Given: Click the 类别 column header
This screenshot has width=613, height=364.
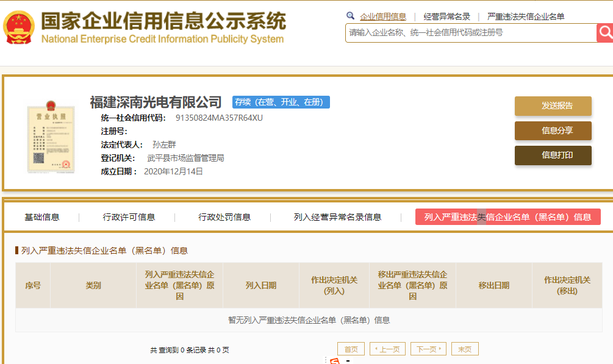Looking at the screenshot, I should (93, 285).
